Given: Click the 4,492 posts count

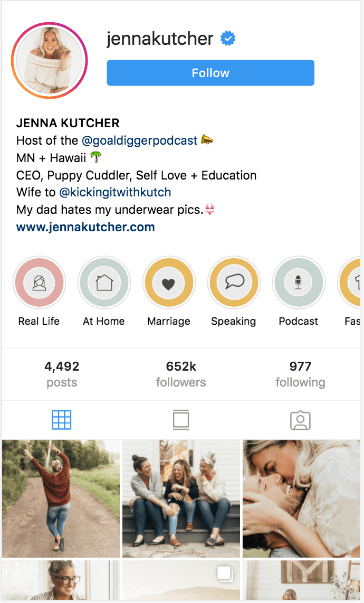Looking at the screenshot, I should pyautogui.click(x=62, y=374).
